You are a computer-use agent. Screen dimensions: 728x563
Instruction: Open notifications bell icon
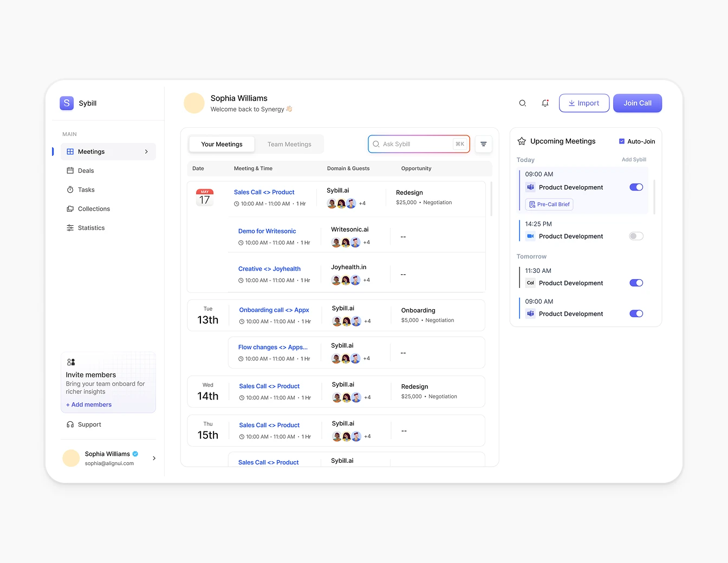545,103
